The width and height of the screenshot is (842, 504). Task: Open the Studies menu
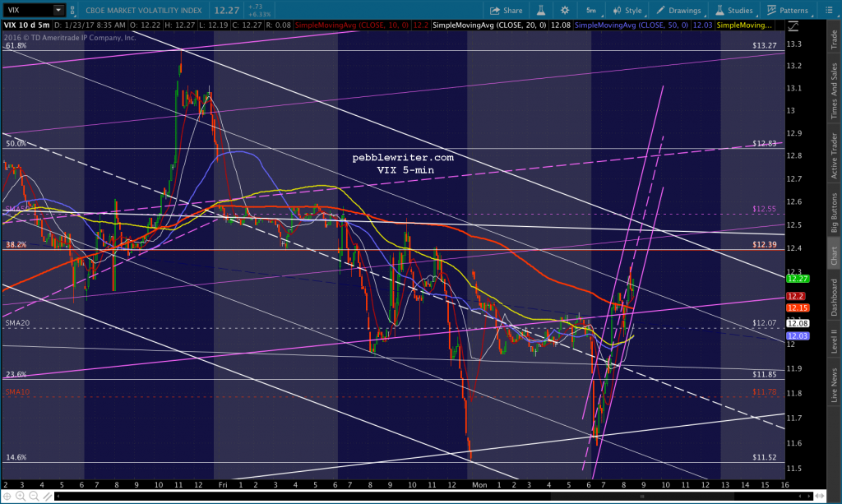click(734, 10)
